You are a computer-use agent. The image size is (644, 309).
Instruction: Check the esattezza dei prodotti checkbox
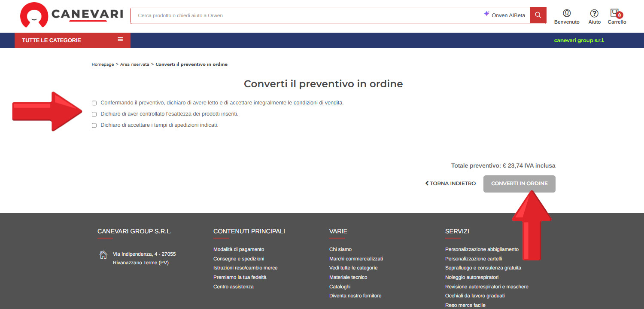(x=94, y=114)
